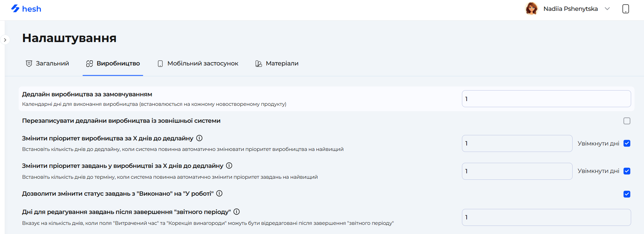Click the hesh logo in header
The image size is (644, 234).
26,9
